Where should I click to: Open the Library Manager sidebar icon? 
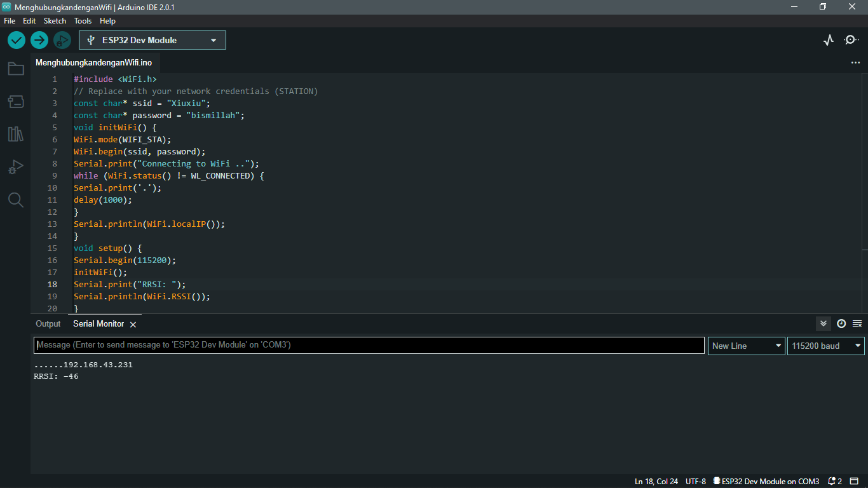(15, 134)
